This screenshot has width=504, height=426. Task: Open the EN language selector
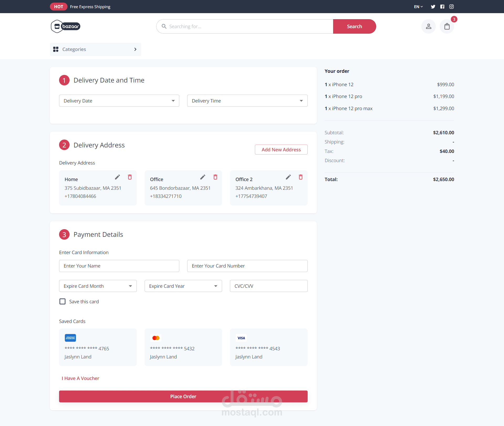(x=418, y=7)
